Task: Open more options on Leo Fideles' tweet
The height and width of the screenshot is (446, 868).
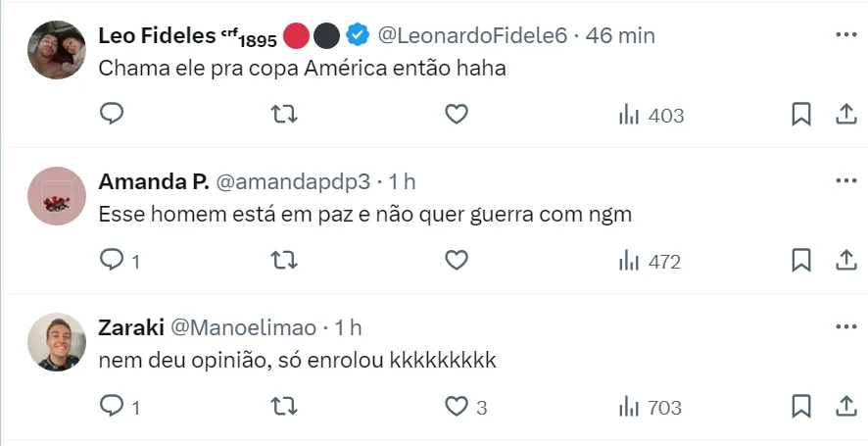Action: click(844, 34)
